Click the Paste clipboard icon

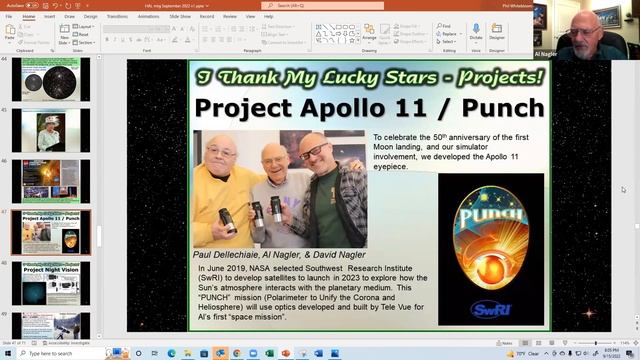coord(10,29)
